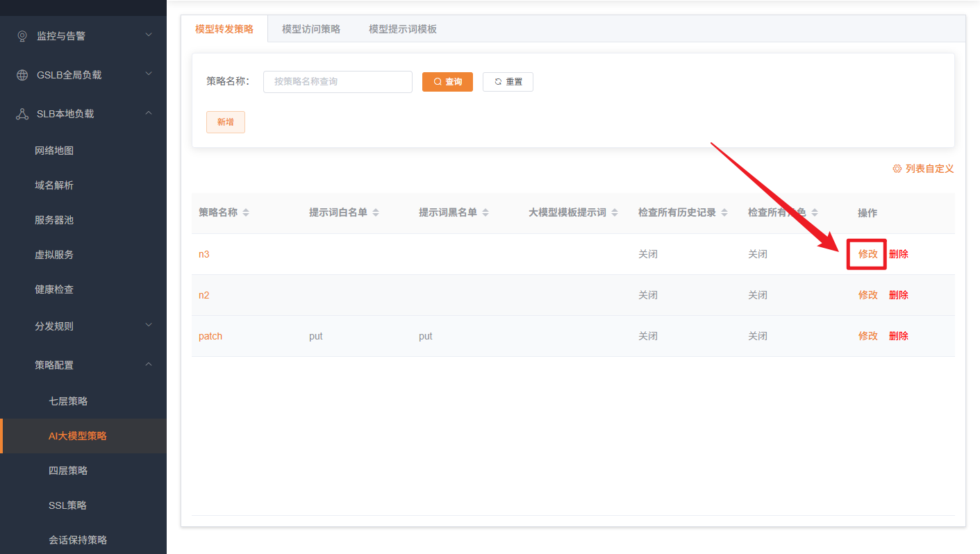Sort by 提示词白名单 column arrows
The height and width of the screenshot is (554, 980).
coord(376,213)
